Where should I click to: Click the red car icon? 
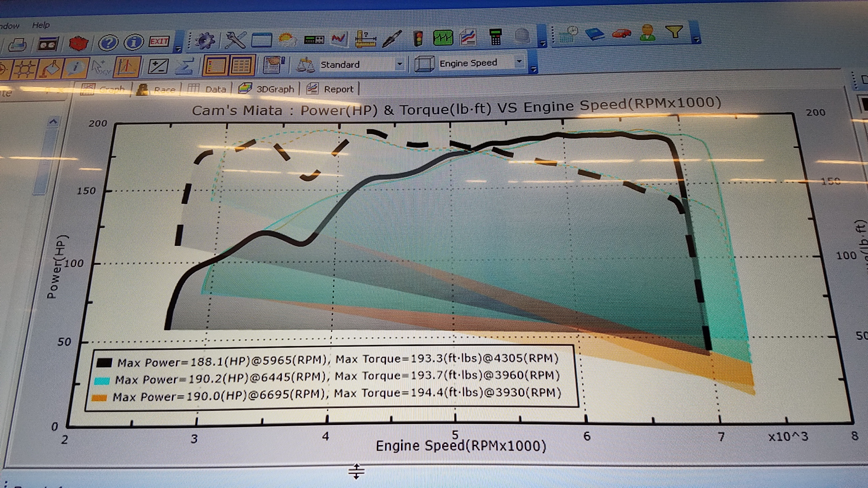click(x=622, y=34)
